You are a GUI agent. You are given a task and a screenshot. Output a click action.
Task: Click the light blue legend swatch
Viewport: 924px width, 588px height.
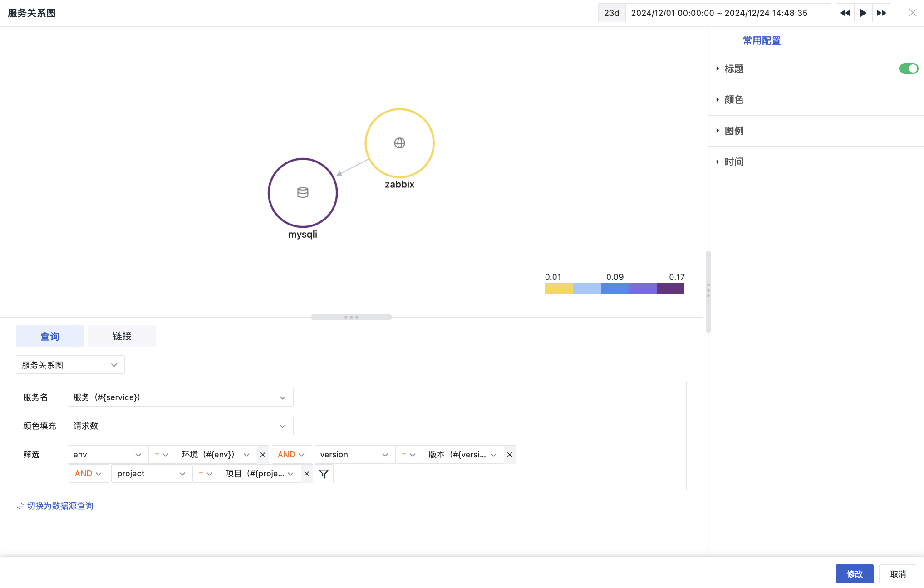587,289
